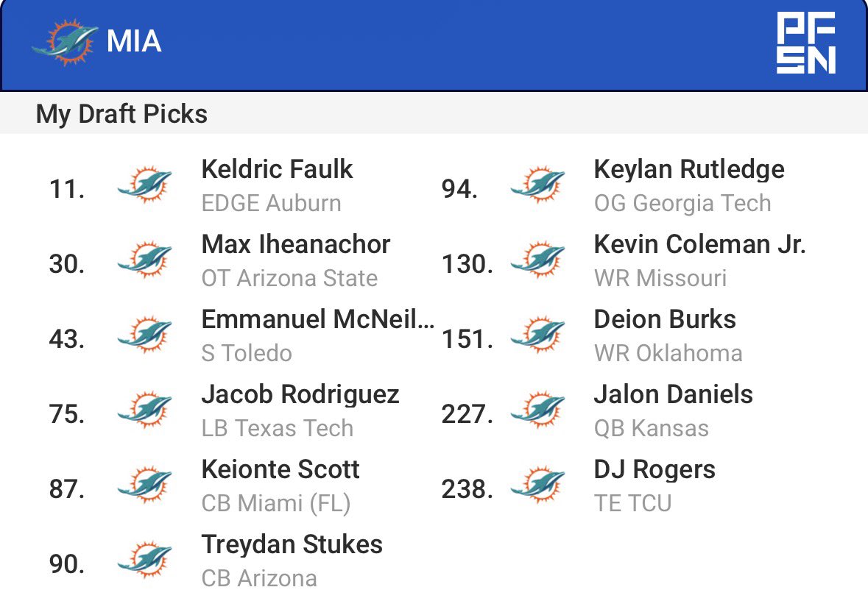Open the Keldric Faulk player name
868x601 pixels.
point(277,170)
